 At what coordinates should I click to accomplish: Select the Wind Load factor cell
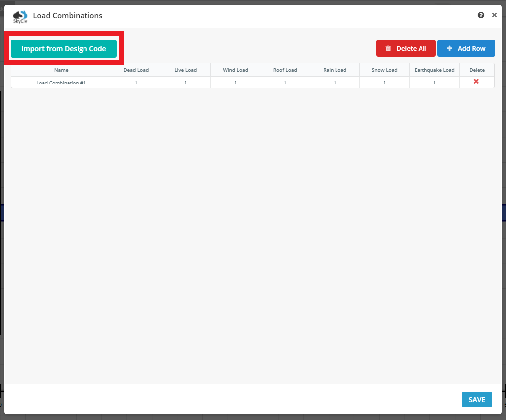click(x=235, y=83)
